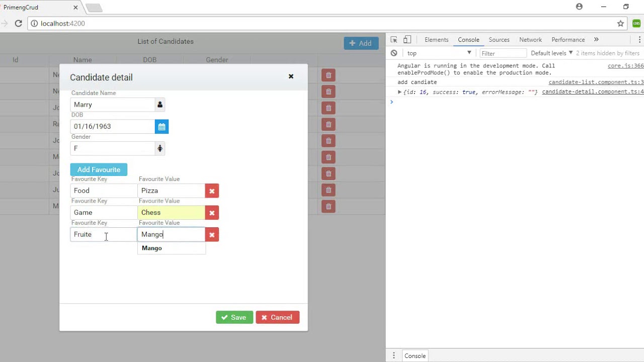Click the console Filter input
The width and height of the screenshot is (644, 362).
(503, 53)
